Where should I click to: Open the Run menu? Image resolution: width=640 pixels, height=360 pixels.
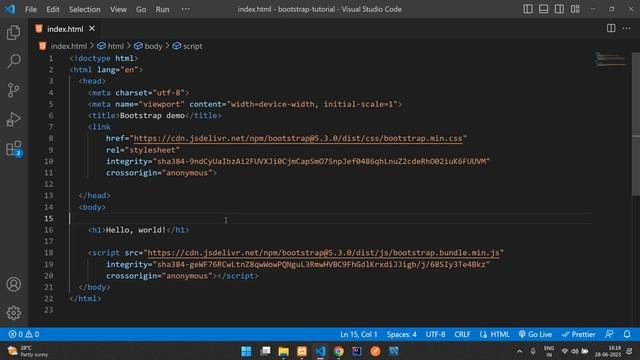pos(162,9)
